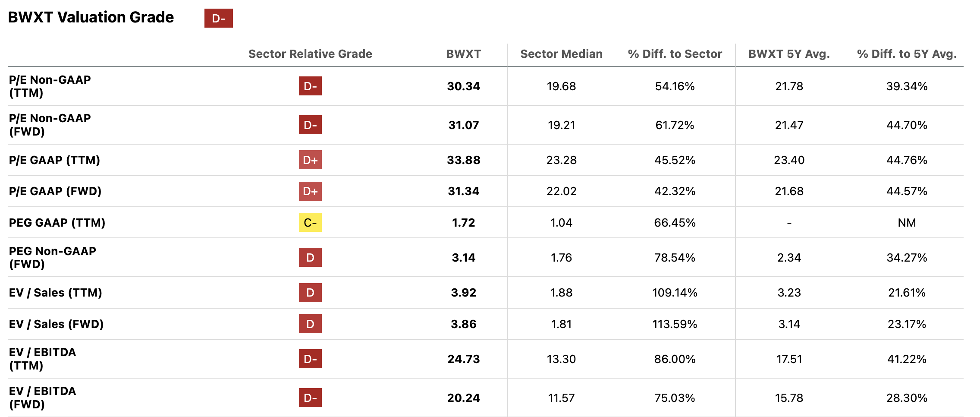Open the EV / Sales (TTM) metric link
This screenshot has height=417, width=980.
55,293
